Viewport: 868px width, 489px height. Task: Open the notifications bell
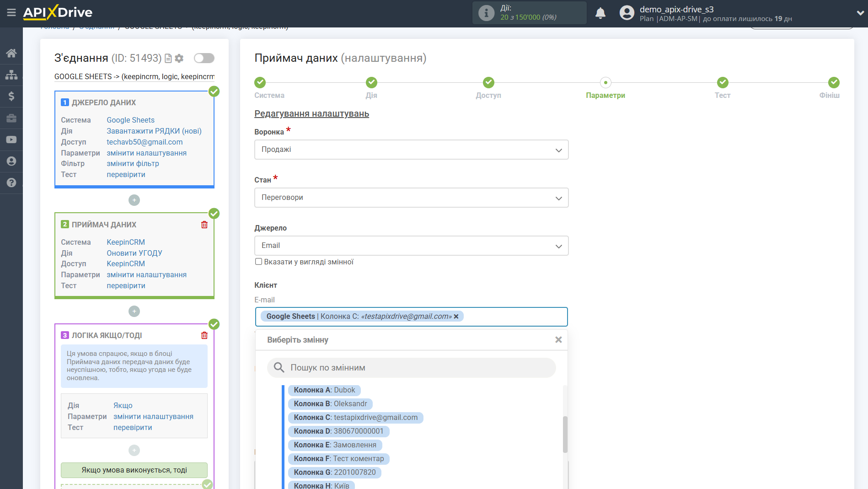pos(600,13)
